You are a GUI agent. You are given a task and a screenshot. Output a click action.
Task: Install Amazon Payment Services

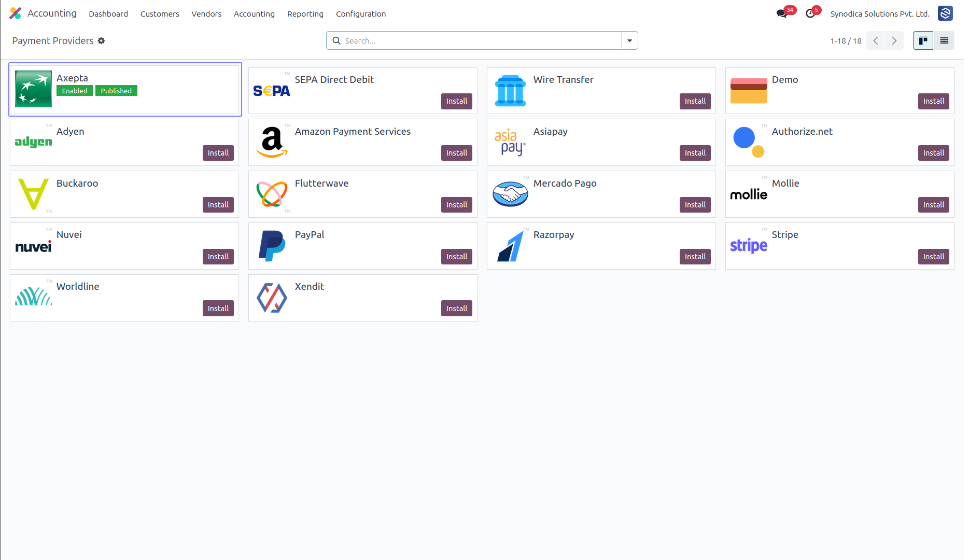457,153
